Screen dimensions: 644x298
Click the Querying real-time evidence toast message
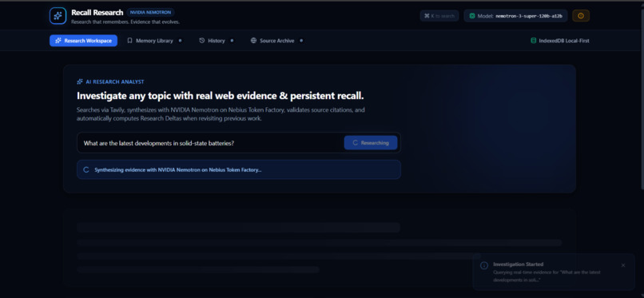coord(547,276)
